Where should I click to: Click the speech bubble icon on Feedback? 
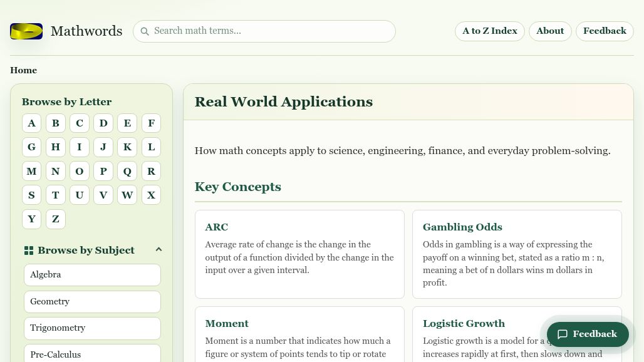[x=563, y=334]
